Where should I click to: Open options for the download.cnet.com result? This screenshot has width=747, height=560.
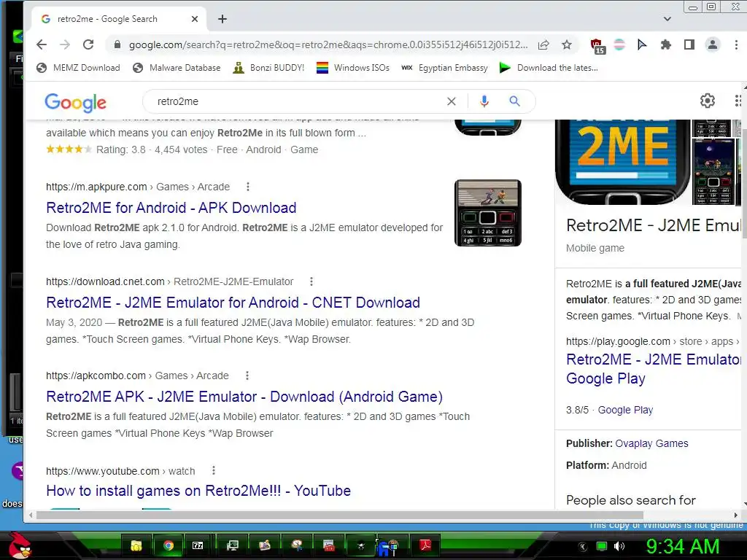click(311, 281)
